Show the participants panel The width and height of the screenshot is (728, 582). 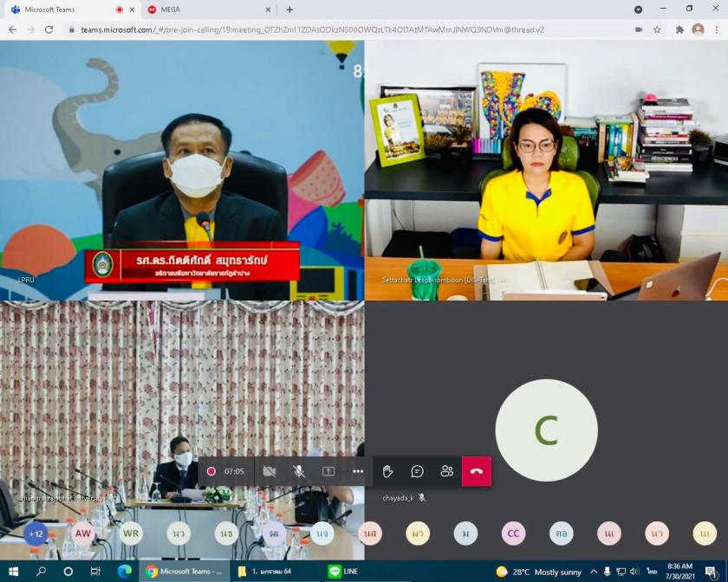pyautogui.click(x=447, y=471)
